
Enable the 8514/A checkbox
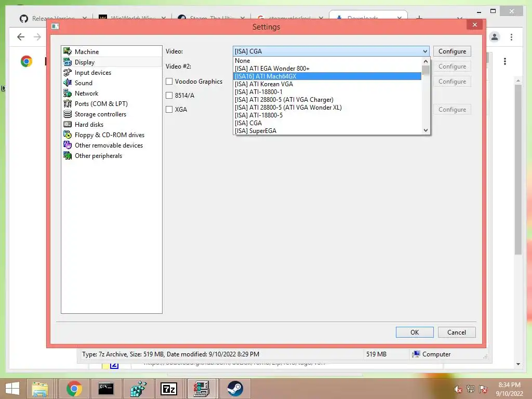point(169,96)
